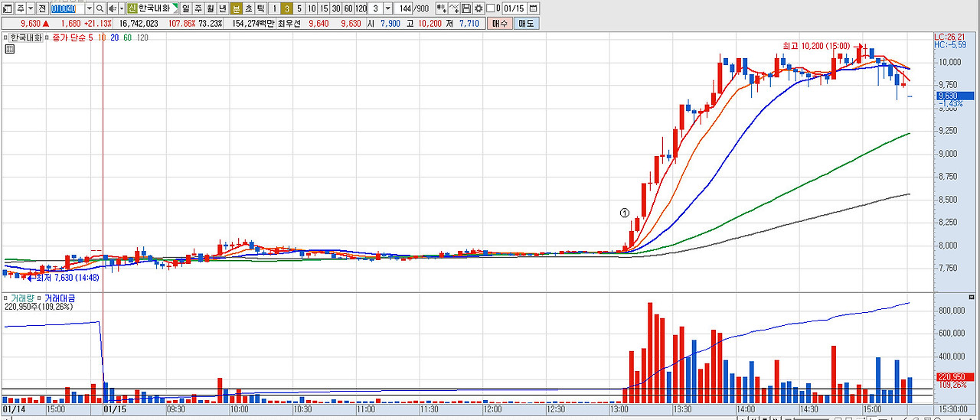This screenshot has height=420, width=980.
Task: Click the 거래량 volume legend label
Action: [22, 298]
